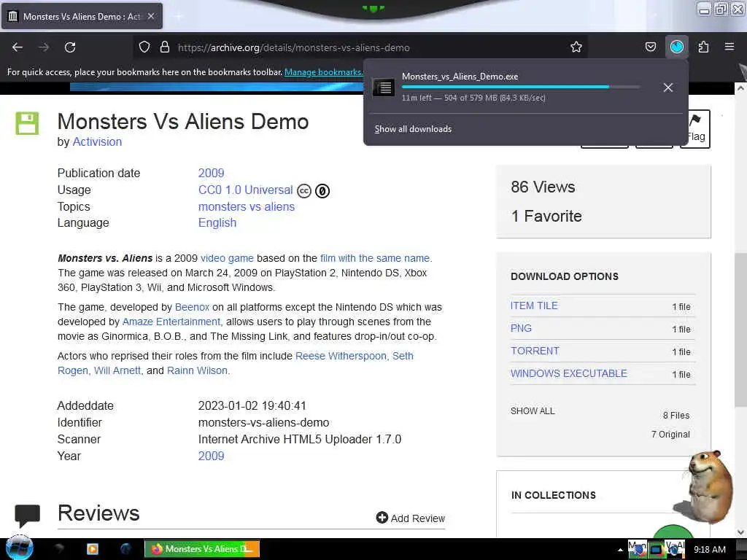
Task: Close the Monsters Vs Aliens Demo tab
Action: [x=150, y=16]
